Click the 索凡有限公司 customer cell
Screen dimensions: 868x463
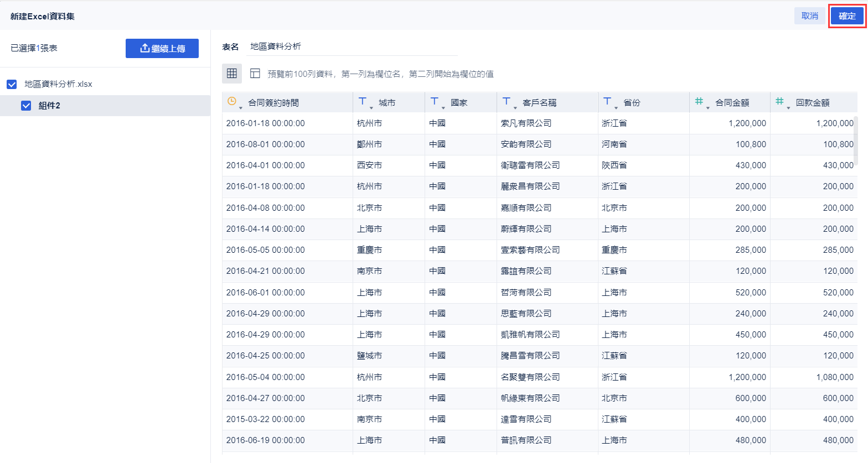tap(547, 123)
